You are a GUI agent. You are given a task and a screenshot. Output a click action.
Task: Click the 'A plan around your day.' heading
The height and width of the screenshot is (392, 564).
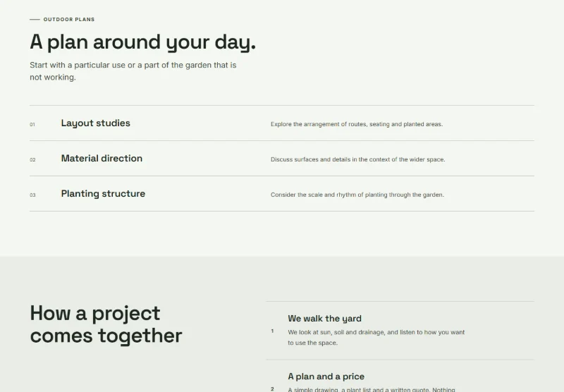point(143,42)
